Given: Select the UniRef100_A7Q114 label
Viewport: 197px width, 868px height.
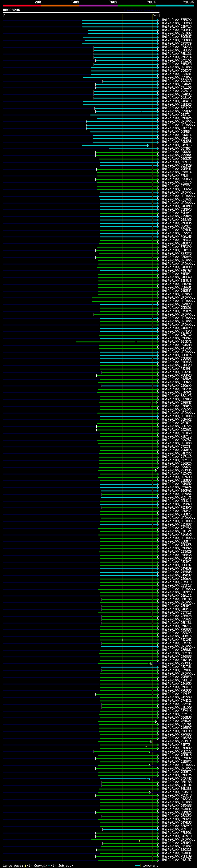Looking at the screenshot, I should coord(176,128).
